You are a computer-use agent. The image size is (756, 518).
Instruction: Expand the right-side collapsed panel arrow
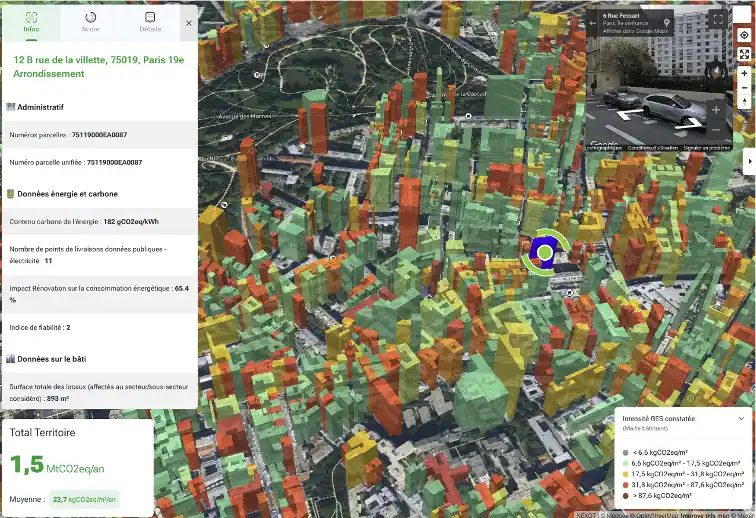(750, 160)
